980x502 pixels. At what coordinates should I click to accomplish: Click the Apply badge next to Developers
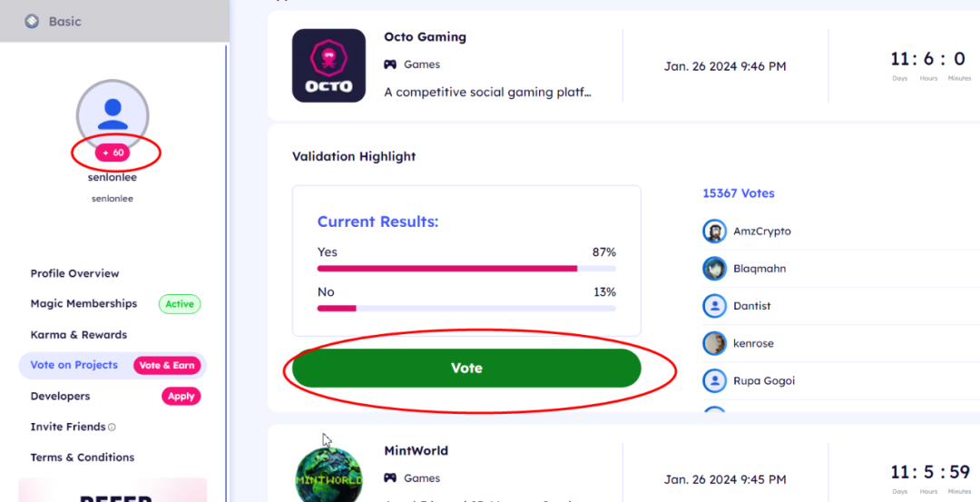[x=181, y=397]
